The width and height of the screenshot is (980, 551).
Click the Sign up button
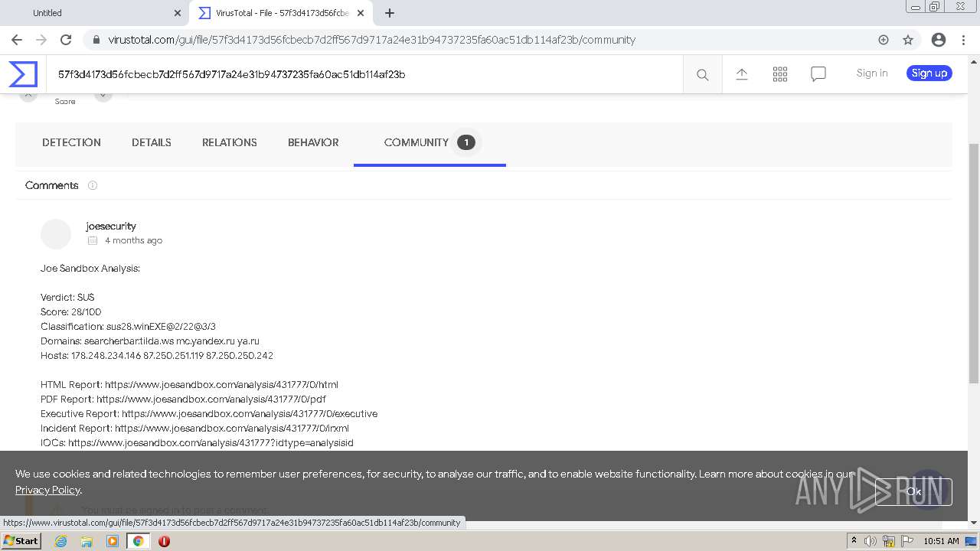click(x=929, y=73)
